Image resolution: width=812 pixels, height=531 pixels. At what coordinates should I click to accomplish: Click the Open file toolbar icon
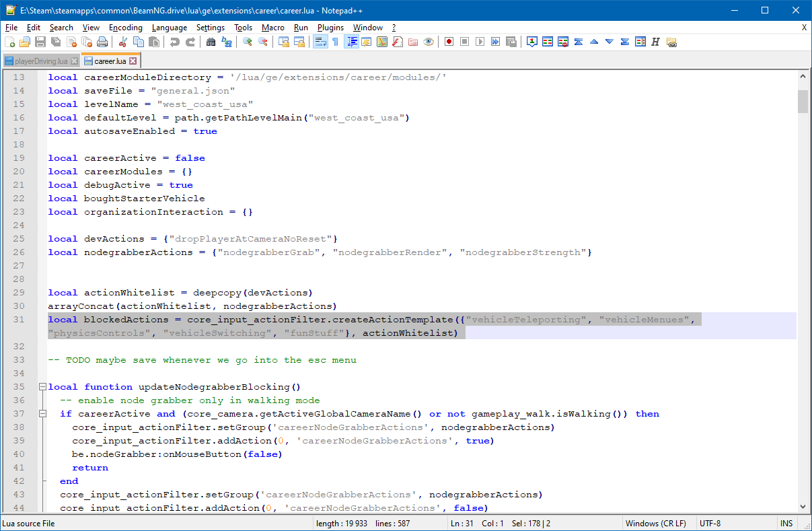25,42
